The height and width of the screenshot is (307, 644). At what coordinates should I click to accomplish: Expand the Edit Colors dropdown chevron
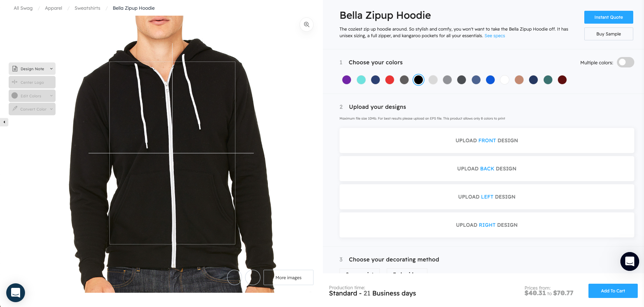point(51,96)
